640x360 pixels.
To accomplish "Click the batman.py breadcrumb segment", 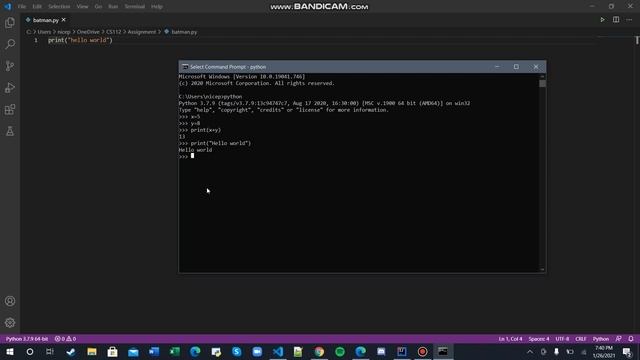I will [184, 32].
